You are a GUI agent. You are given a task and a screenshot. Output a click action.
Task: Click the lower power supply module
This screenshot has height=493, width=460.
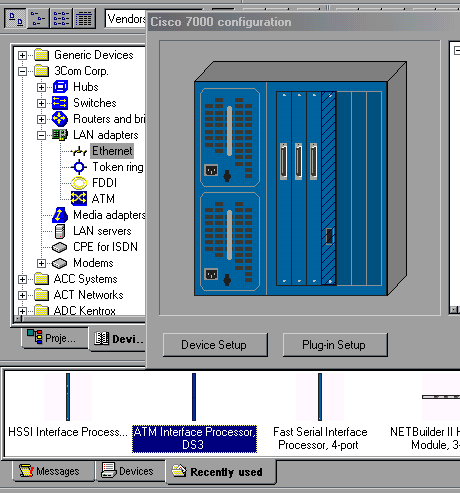tap(230, 241)
